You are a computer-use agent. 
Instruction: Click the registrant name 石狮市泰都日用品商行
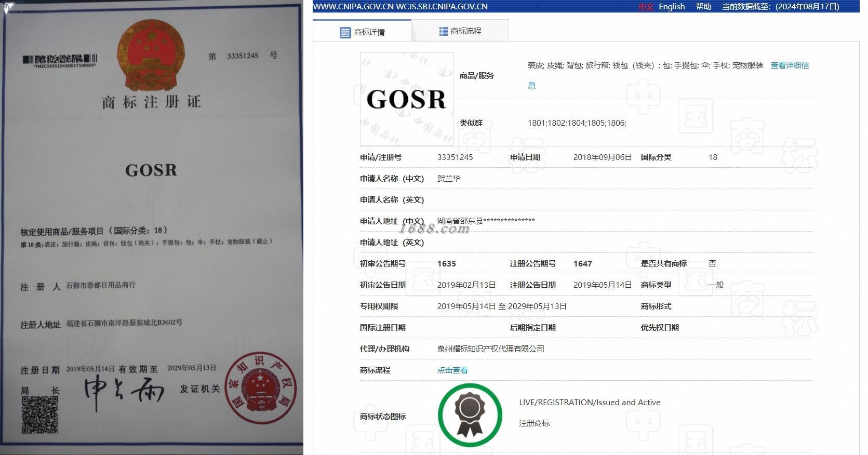click(101, 285)
